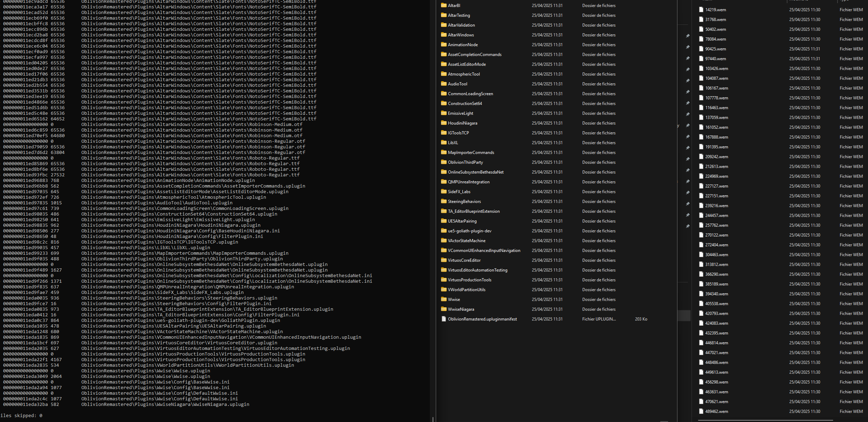This screenshot has width=868, height=422.
Task: Click the HoudiniNiagara folder icon
Action: pos(444,123)
